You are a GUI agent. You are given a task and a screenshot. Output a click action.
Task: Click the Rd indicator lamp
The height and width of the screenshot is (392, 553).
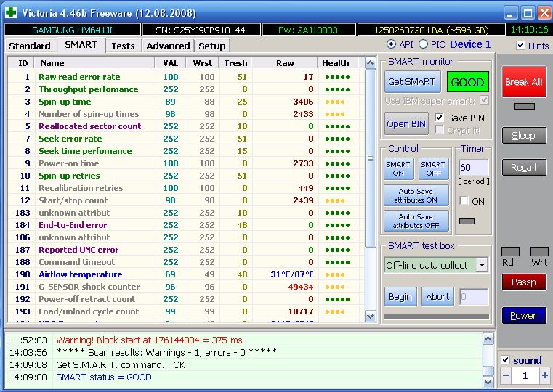510,251
